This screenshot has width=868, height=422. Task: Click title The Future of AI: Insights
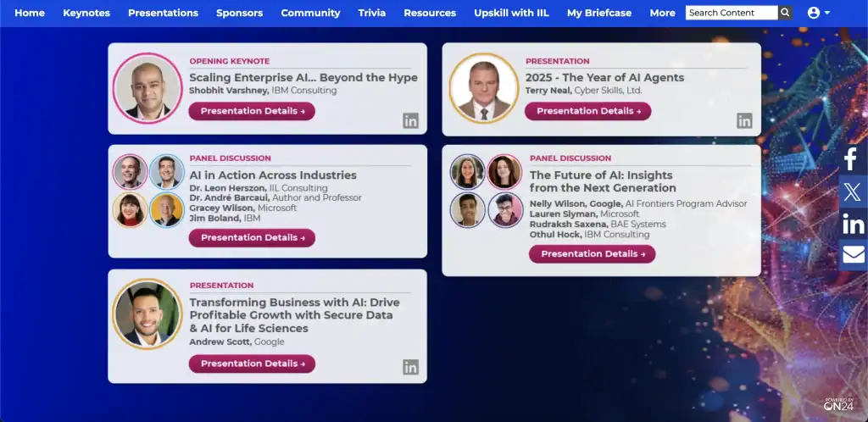[601, 175]
